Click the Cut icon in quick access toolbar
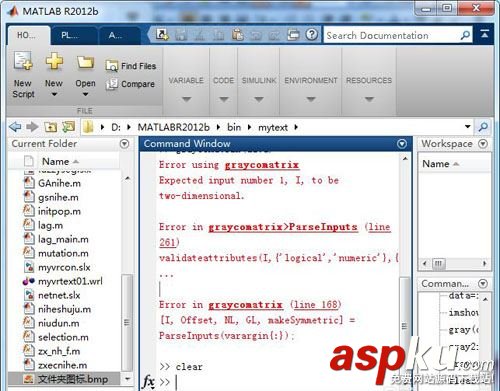Screen dimensions: 500x391 200,35
